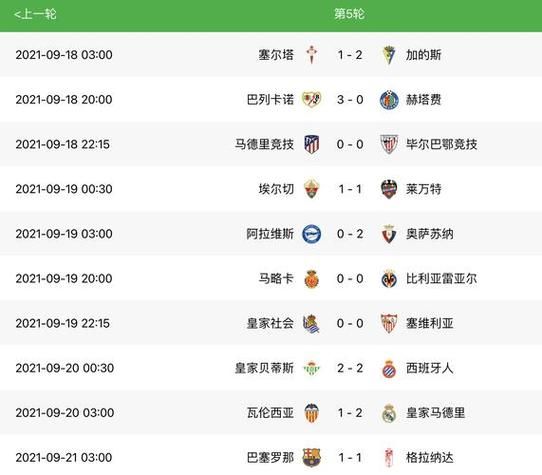Tap the Barcelona club crest
542x475 pixels.
click(x=311, y=458)
